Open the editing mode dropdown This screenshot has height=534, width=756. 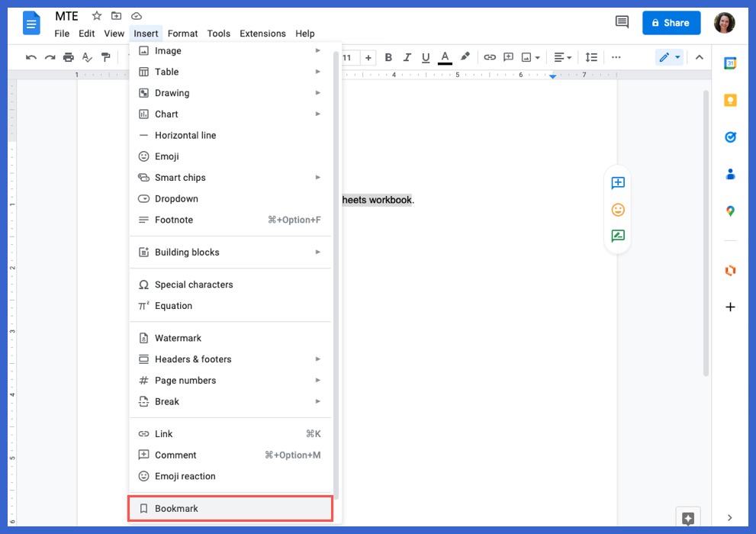click(669, 57)
